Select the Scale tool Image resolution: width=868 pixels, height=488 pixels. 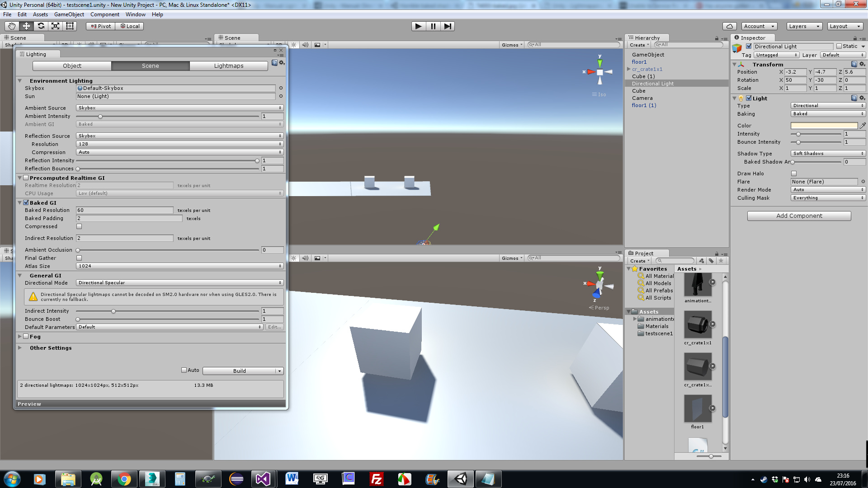(55, 26)
